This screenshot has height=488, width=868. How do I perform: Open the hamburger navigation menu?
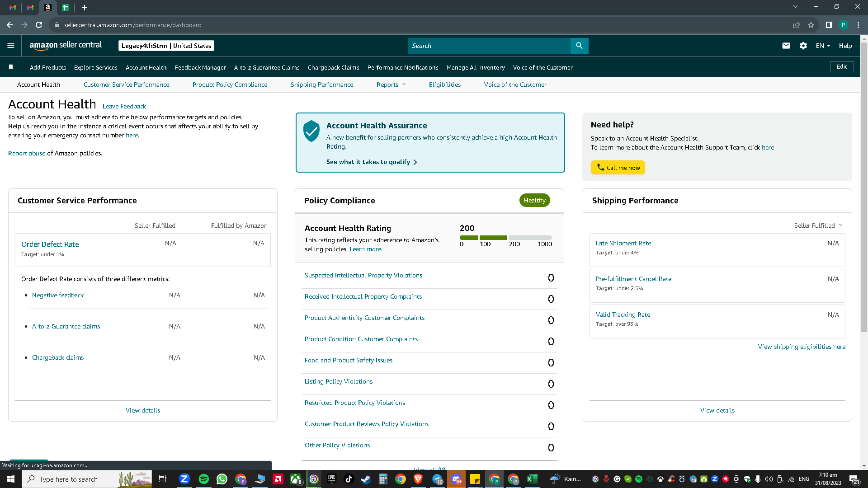11,46
